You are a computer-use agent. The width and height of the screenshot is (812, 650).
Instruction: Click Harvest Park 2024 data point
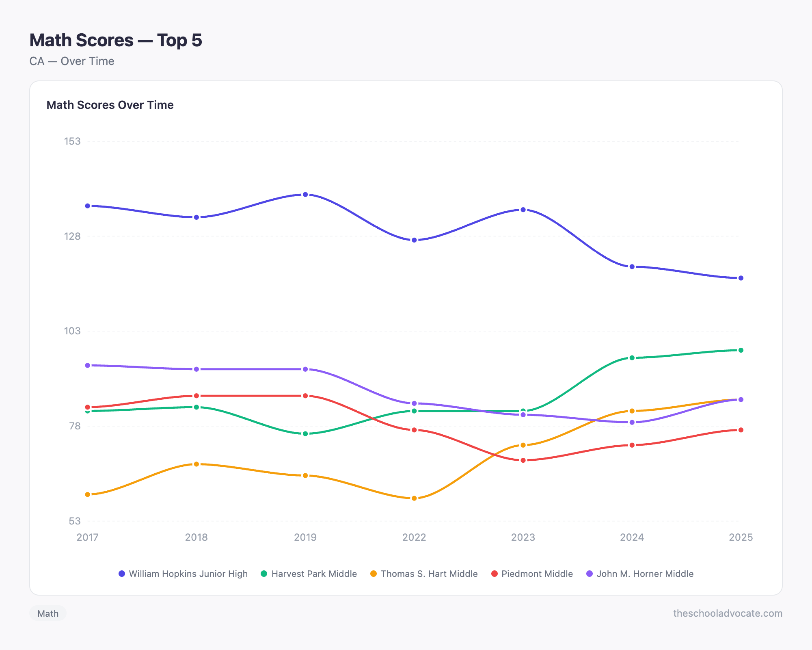pyautogui.click(x=632, y=358)
